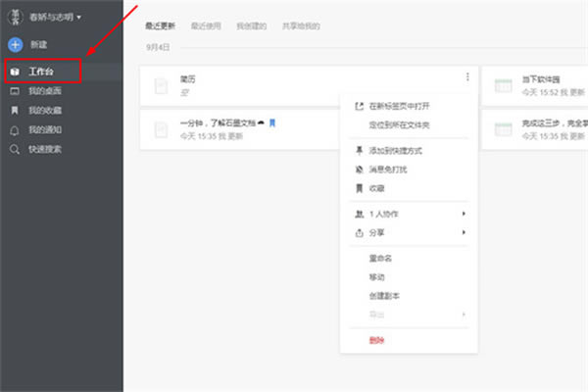The height and width of the screenshot is (392, 588).
Task: Open 我的通知 bell icon
Action: [x=15, y=129]
